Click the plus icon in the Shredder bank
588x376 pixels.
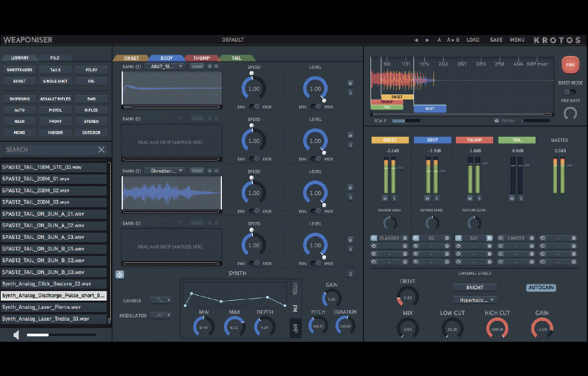(209, 171)
